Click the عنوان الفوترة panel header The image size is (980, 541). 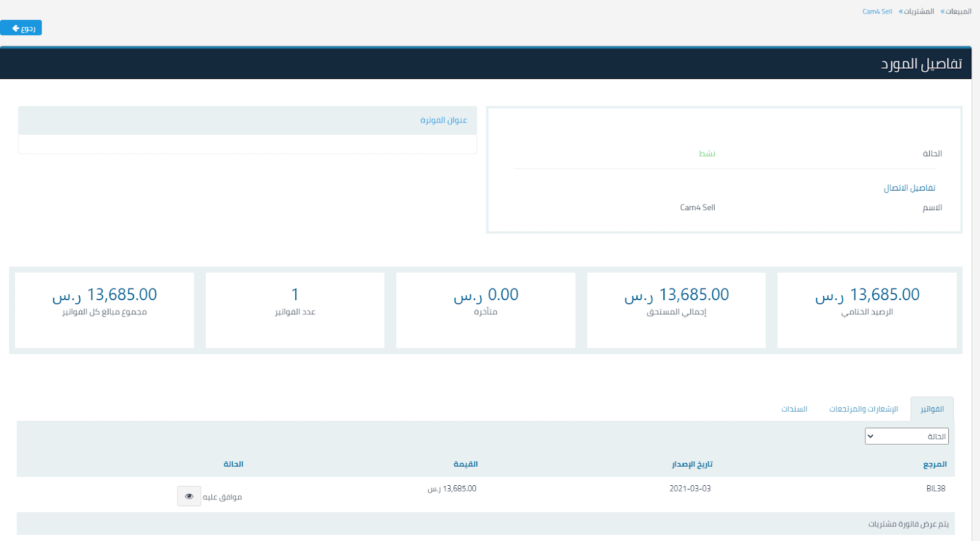pos(443,120)
